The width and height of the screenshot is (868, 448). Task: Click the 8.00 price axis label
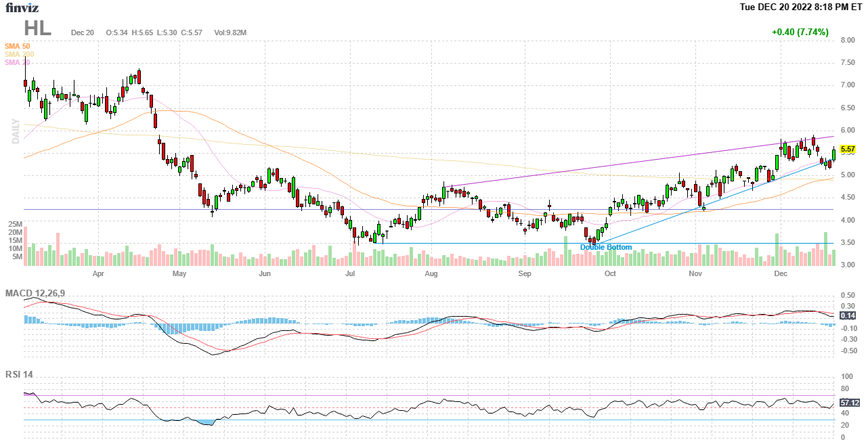coord(847,40)
